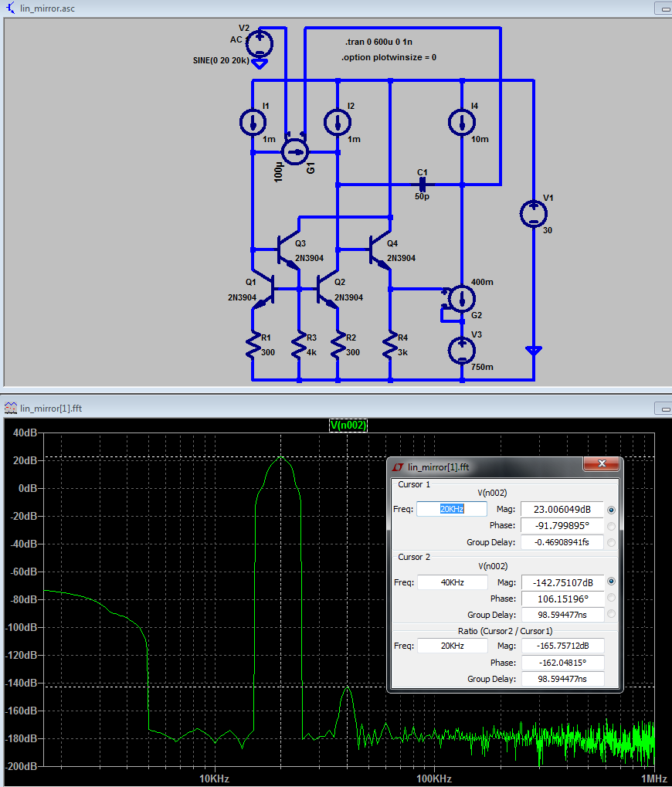Viewport: 672px width, 787px height.
Task: Select transistor Q4 symbol
Action: click(379, 250)
